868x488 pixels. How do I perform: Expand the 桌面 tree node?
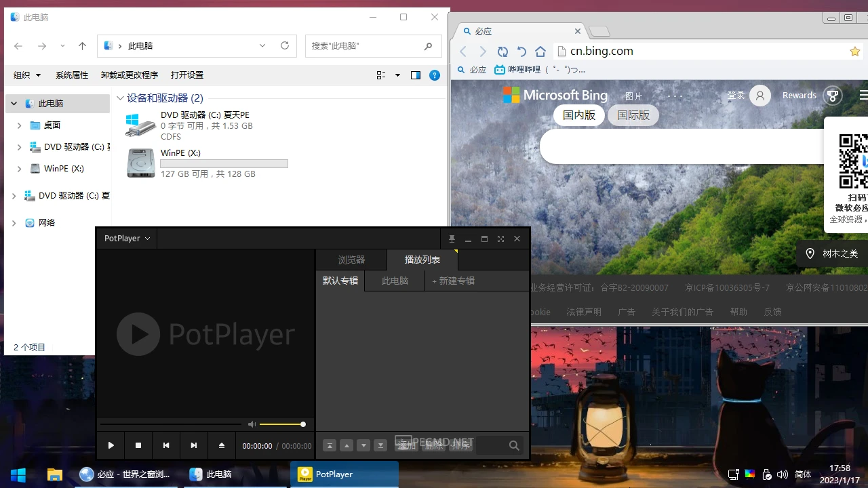pos(19,125)
